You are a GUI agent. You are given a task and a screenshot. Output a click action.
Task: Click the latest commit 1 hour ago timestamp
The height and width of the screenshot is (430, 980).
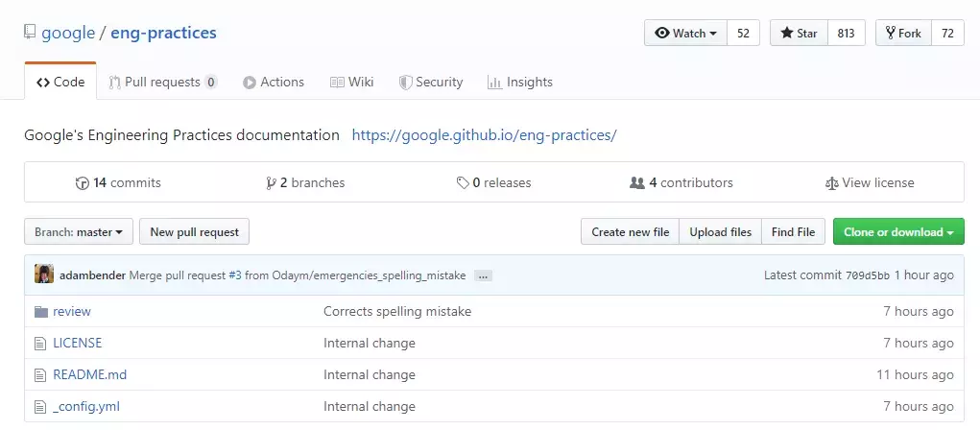923,275
